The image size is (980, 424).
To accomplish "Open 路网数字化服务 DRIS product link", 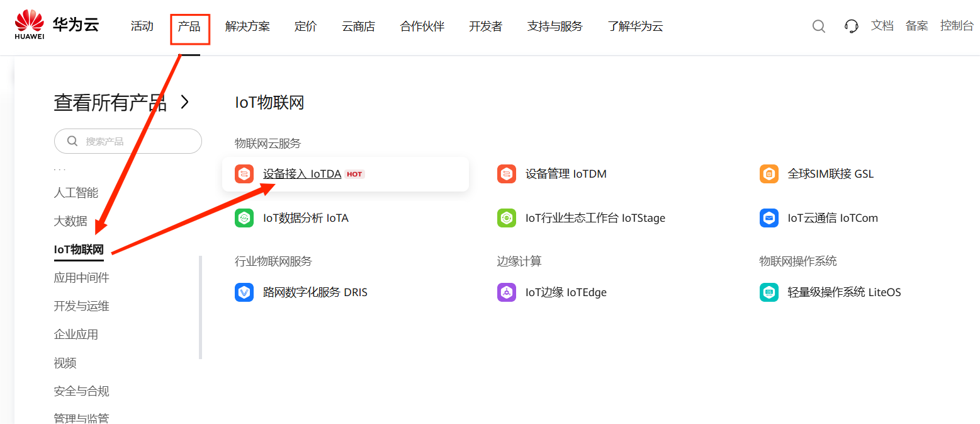I will click(x=315, y=292).
